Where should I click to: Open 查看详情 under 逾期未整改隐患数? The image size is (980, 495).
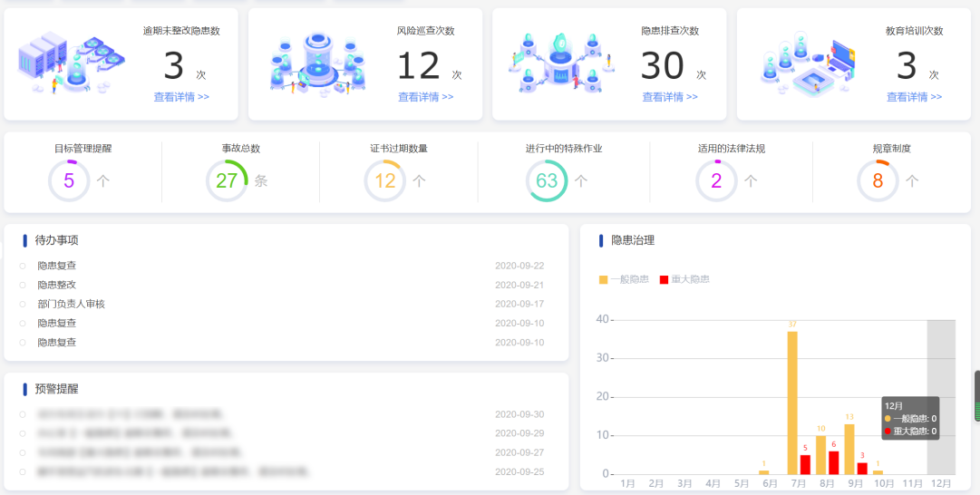(181, 97)
